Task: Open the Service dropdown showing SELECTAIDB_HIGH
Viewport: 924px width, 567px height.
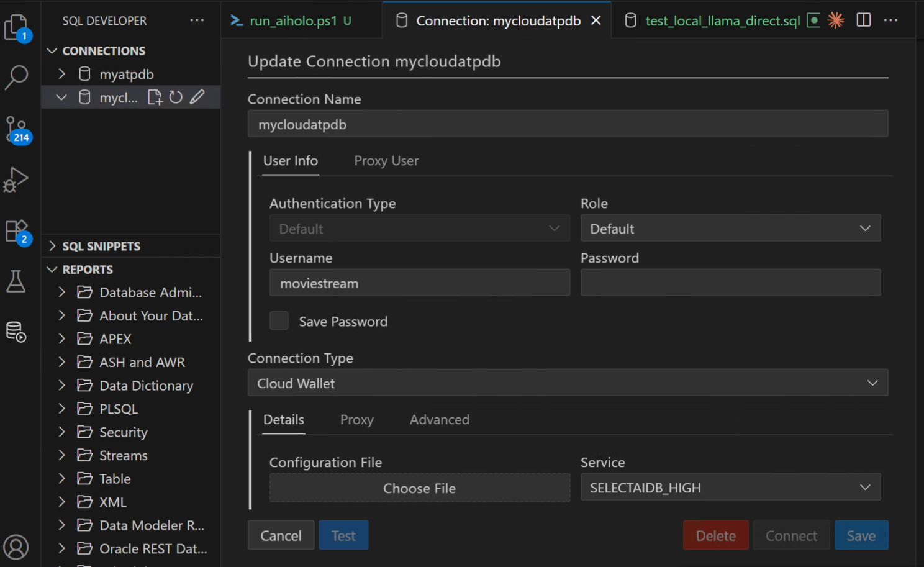Action: 730,488
